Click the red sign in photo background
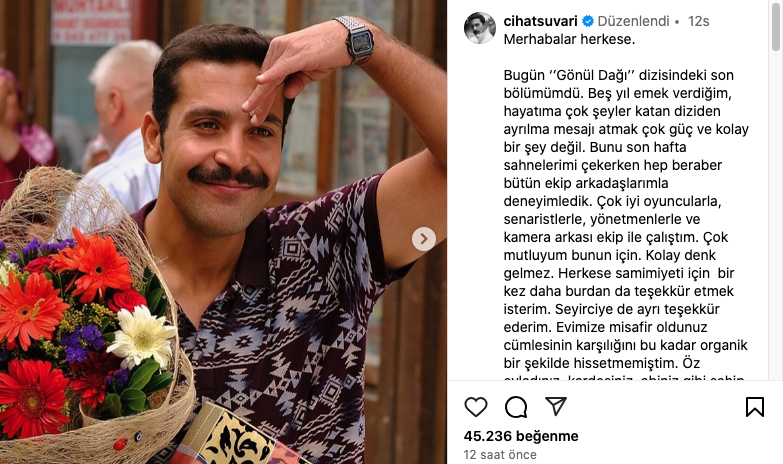This screenshot has width=783, height=464. coord(91,21)
